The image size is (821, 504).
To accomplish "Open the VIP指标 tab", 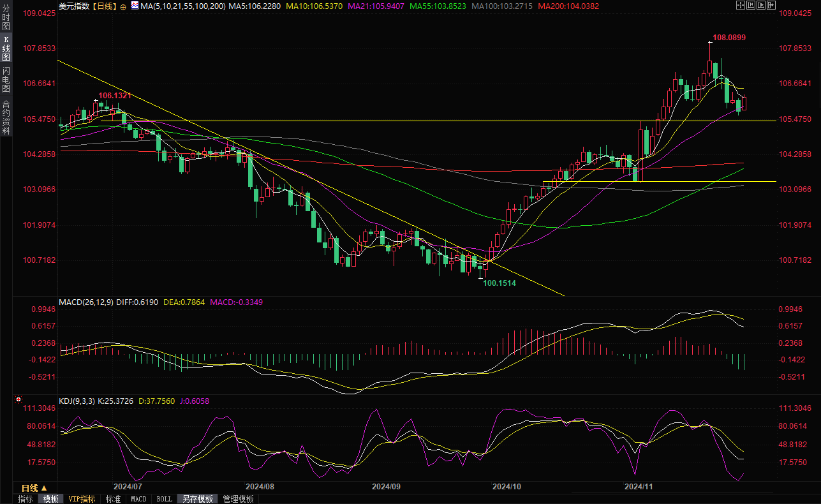I will (82, 499).
